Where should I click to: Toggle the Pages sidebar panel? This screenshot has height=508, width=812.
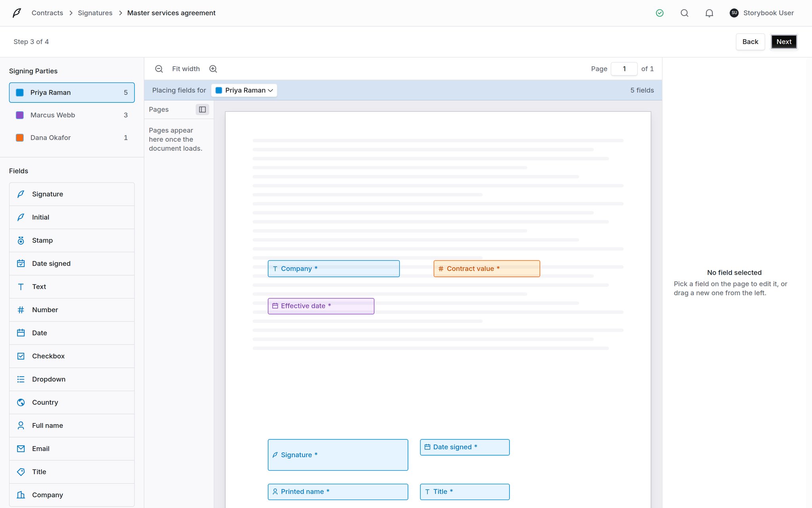click(202, 110)
